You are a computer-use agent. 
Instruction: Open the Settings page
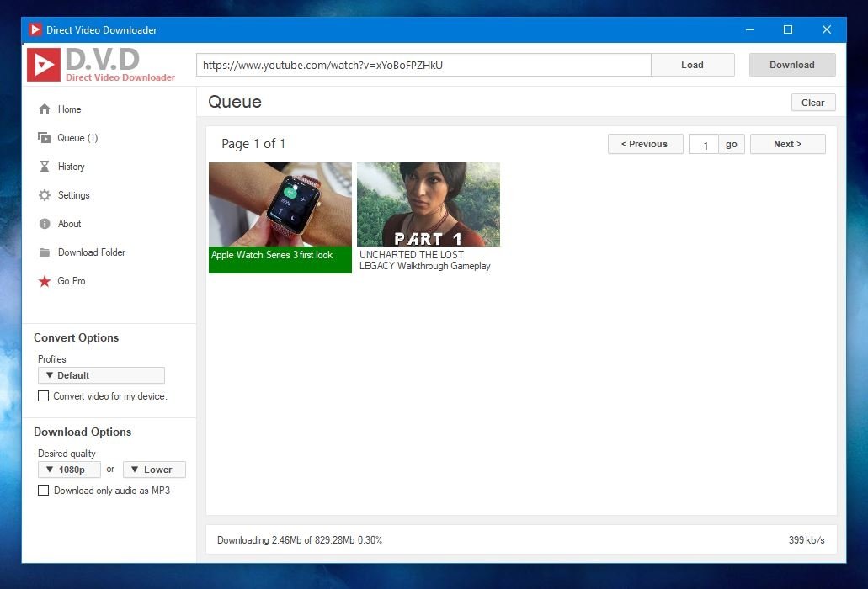tap(73, 195)
